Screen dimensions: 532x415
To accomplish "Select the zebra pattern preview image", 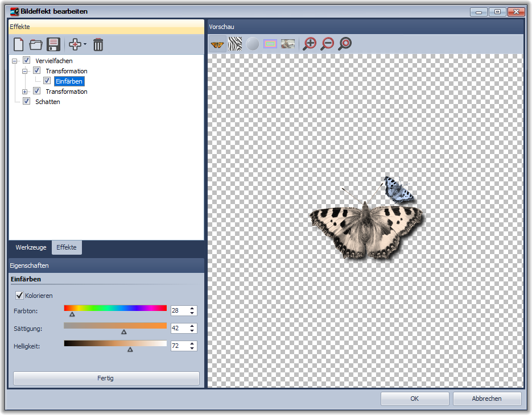I will [235, 44].
